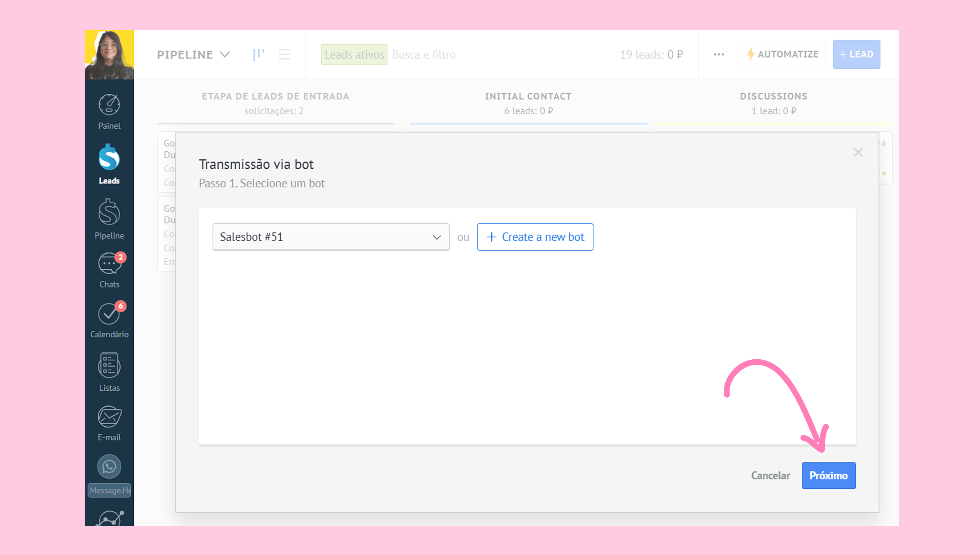Click the user profile photo

(109, 54)
